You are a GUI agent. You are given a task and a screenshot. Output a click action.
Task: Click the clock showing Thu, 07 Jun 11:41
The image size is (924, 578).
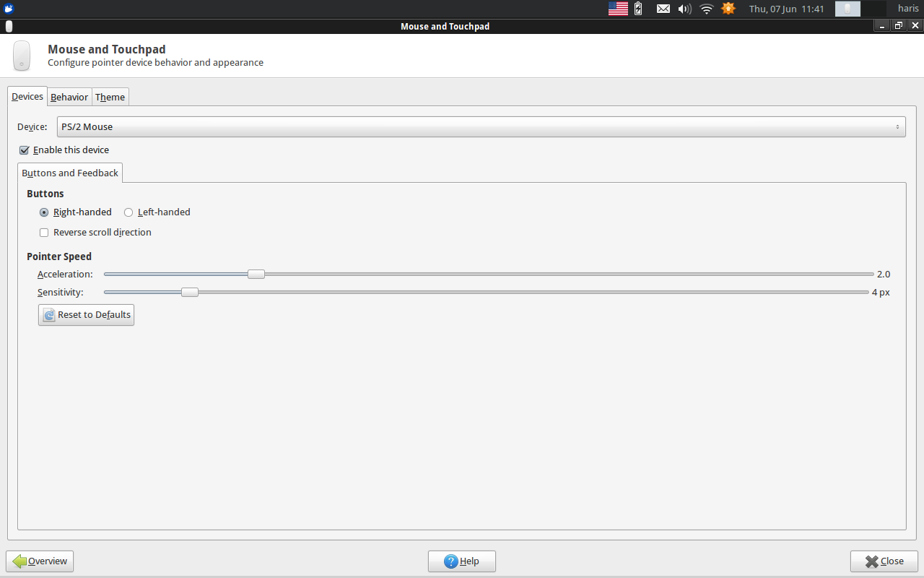tap(786, 9)
